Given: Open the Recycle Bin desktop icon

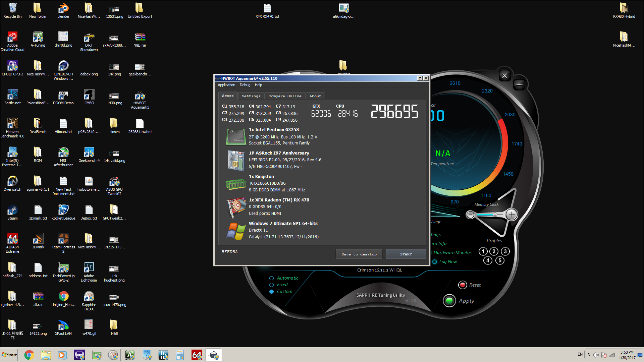Looking at the screenshot, I should 12,10.
